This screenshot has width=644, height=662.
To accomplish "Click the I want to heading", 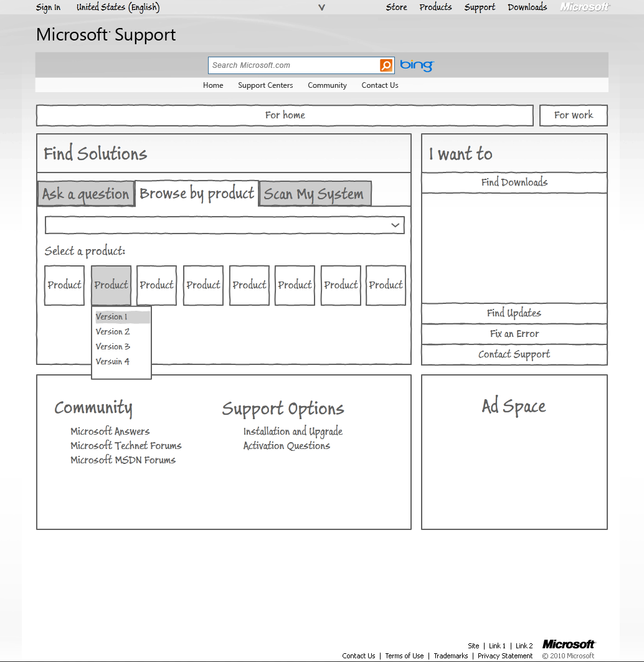I will pos(461,154).
